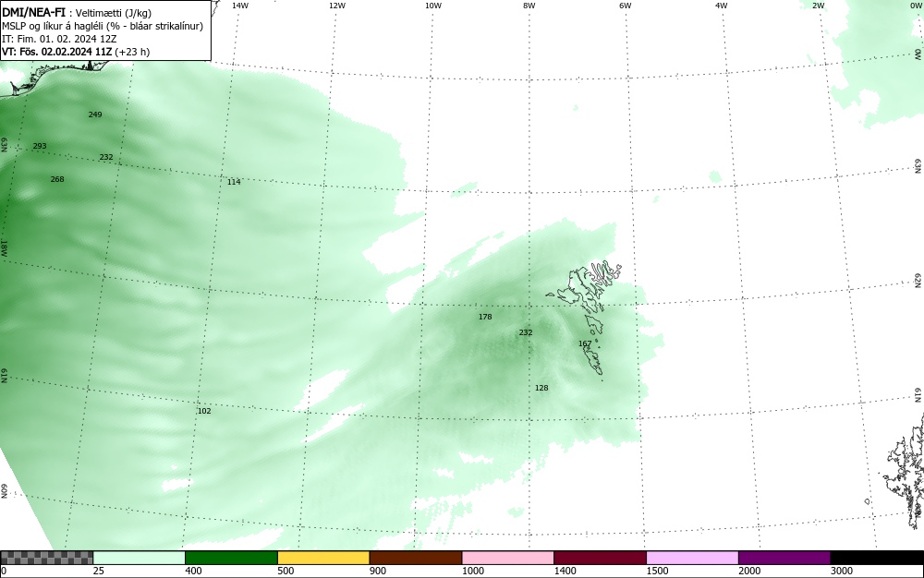Click the map value '167'
The image size is (924, 578).
point(585,343)
